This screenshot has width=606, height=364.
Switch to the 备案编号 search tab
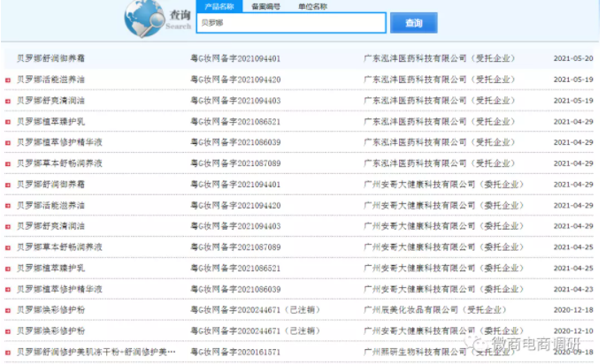point(266,6)
